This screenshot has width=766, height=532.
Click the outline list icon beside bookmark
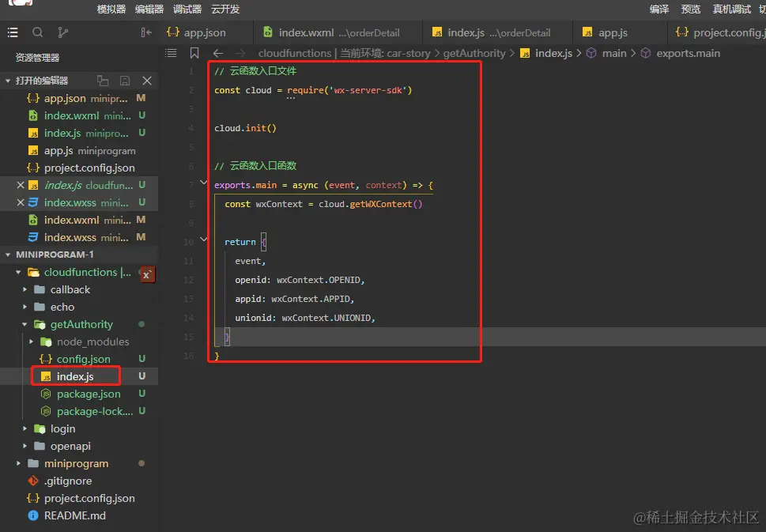click(x=171, y=53)
